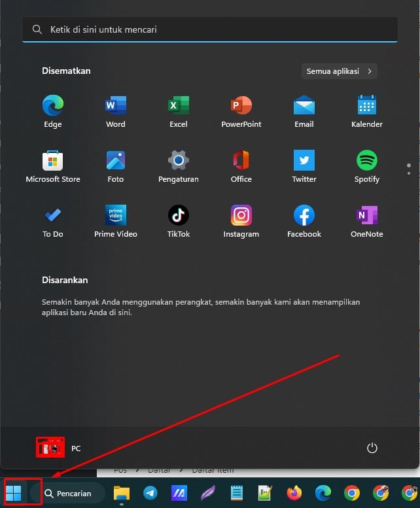Screen dimensions: 420x508
Task: Open Pencarian search on the taskbar
Action: pyautogui.click(x=68, y=494)
